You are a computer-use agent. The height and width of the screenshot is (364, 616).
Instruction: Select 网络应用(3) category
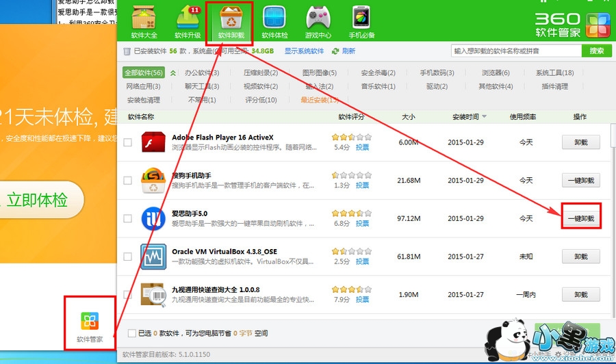click(x=144, y=86)
